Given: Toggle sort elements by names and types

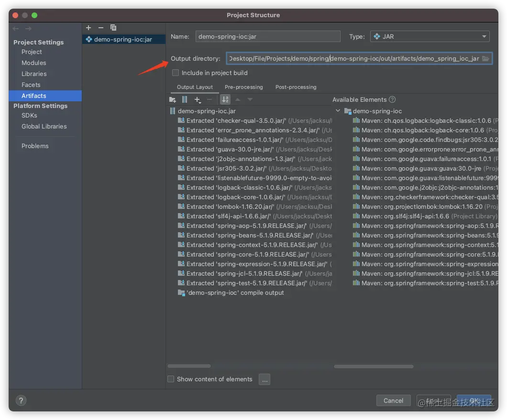Looking at the screenshot, I should (225, 99).
